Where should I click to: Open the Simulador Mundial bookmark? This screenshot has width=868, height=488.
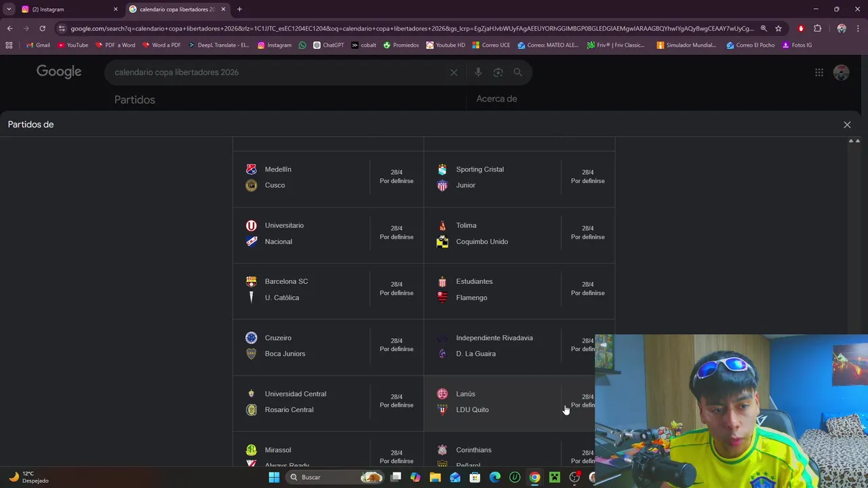pos(686,45)
